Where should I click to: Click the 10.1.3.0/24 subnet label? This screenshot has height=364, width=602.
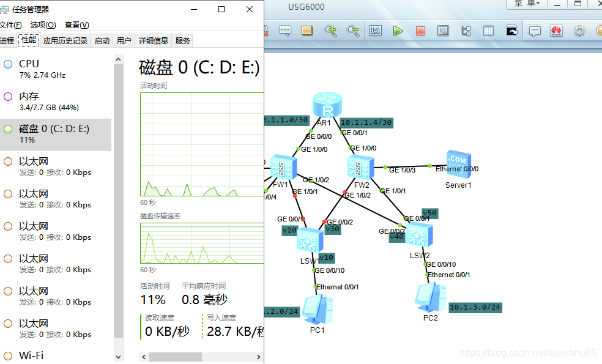tap(475, 307)
